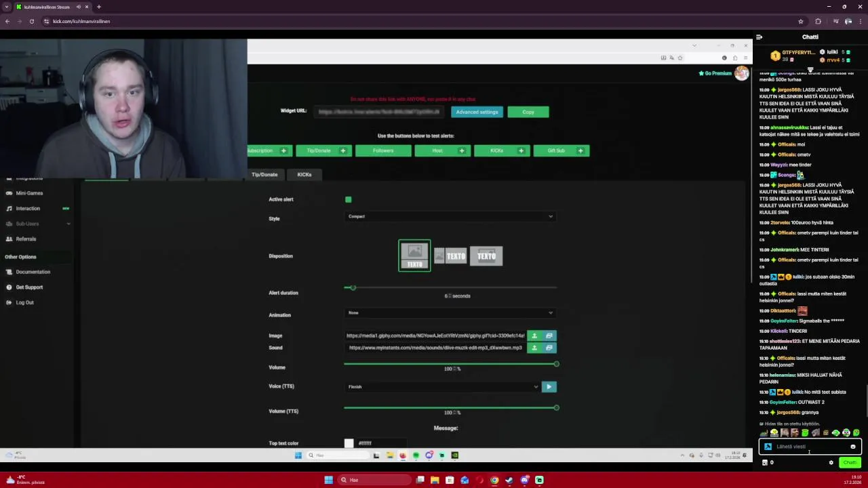Screen dimensions: 868x488
Task: Open the Animation dropdown
Action: click(x=450, y=312)
